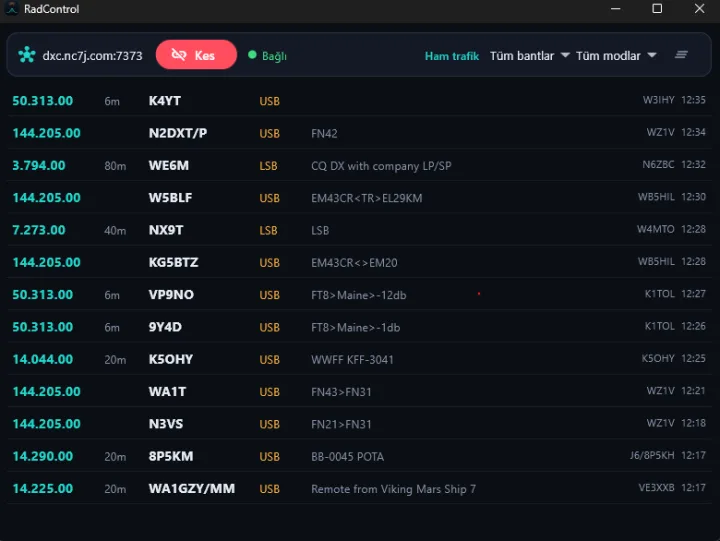
Task: Select the VP9NO callsign
Action: click(171, 295)
